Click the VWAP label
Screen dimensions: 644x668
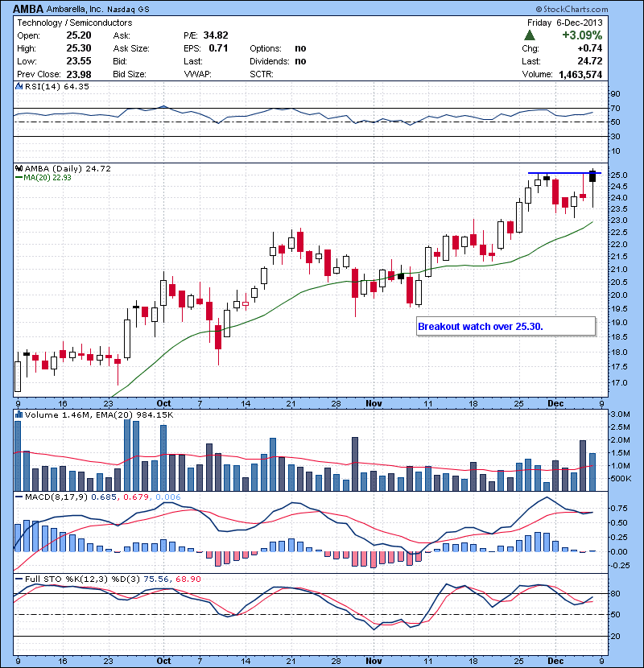(x=197, y=74)
